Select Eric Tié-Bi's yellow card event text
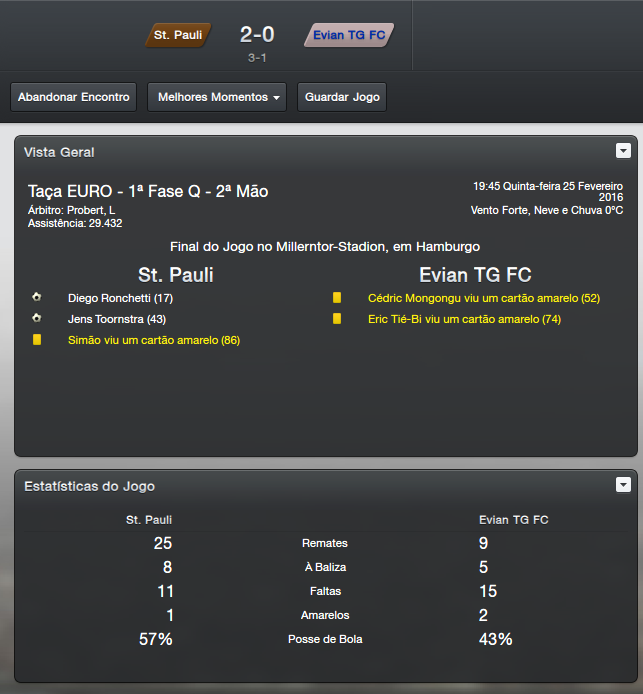The width and height of the screenshot is (643, 694). [464, 319]
